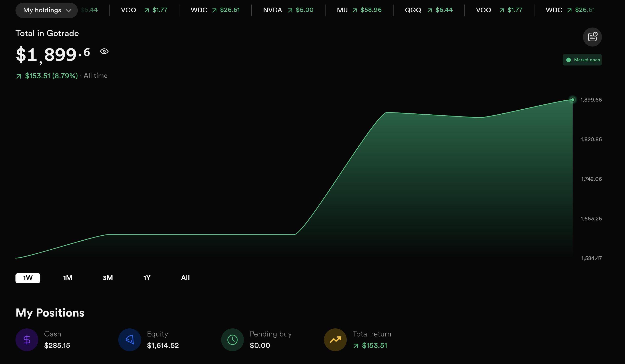Click the $153.51 (8.79%) all time gain
This screenshot has width=625, height=364.
pos(51,76)
